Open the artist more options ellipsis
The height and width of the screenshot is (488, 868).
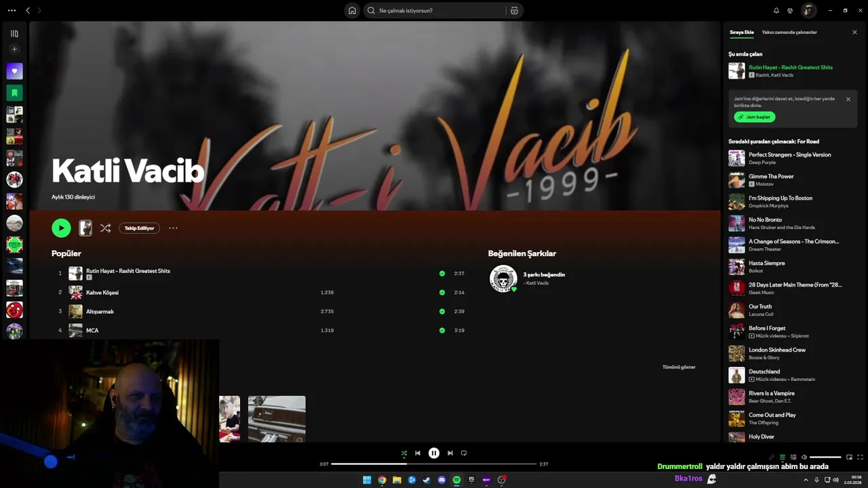[x=173, y=228]
